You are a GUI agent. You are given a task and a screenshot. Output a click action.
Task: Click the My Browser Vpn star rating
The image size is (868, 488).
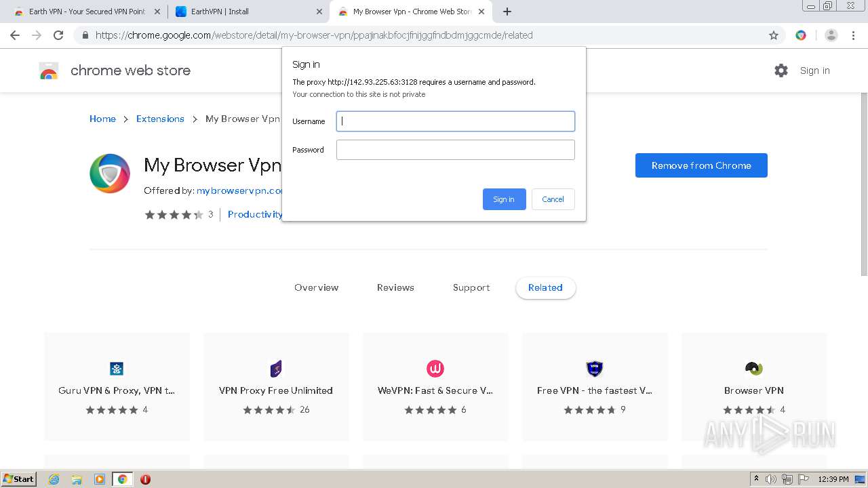(x=174, y=215)
